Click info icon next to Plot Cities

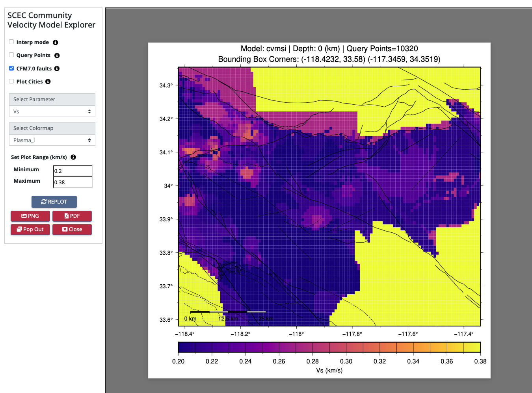48,82
